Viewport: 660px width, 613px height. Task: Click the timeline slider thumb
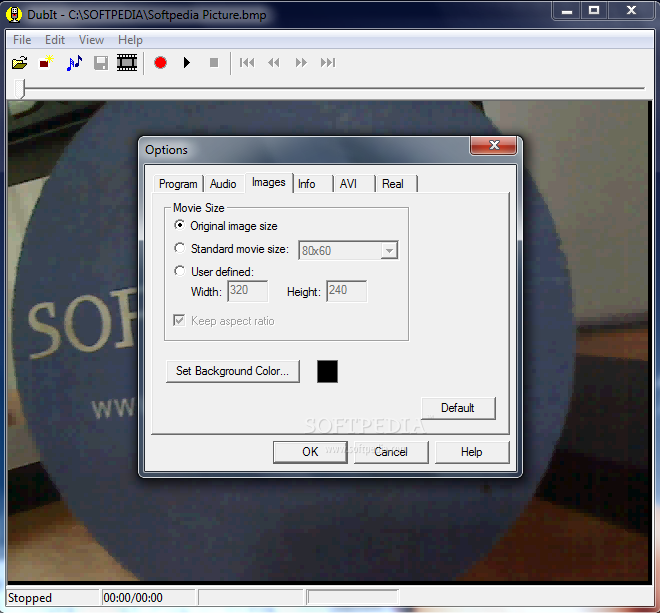[19, 89]
